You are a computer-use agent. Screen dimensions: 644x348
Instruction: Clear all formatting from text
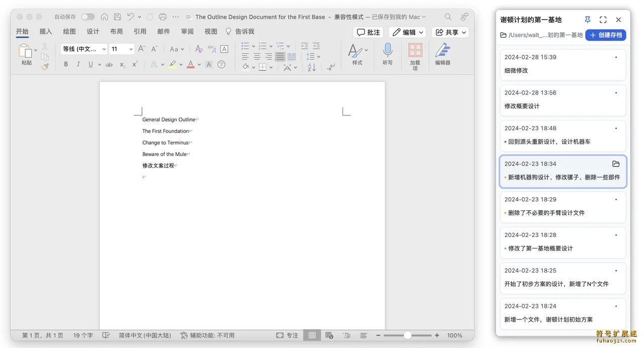coord(199,49)
